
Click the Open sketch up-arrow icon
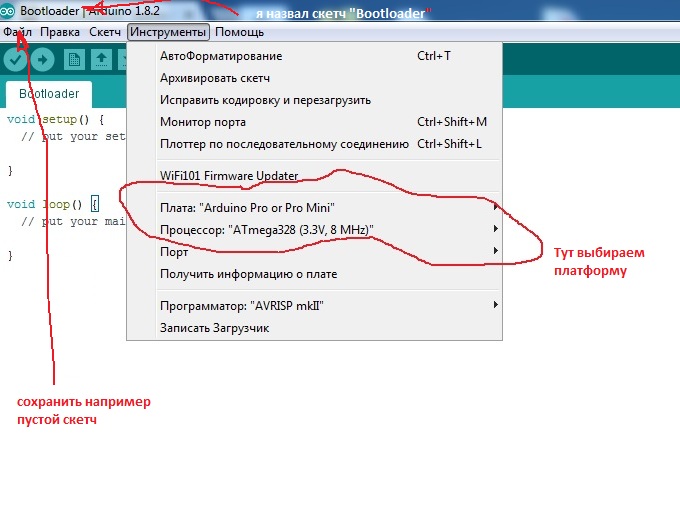(101, 59)
